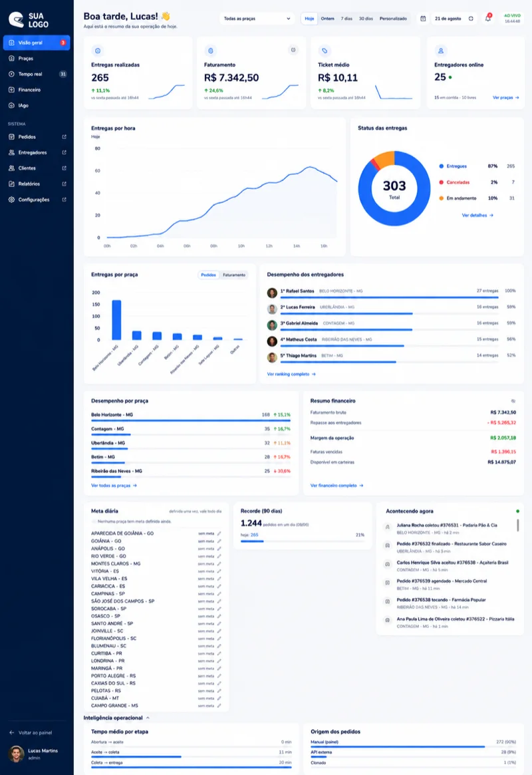Open the notifications bell icon
Image resolution: width=532 pixels, height=775 pixels.
pyautogui.click(x=487, y=18)
